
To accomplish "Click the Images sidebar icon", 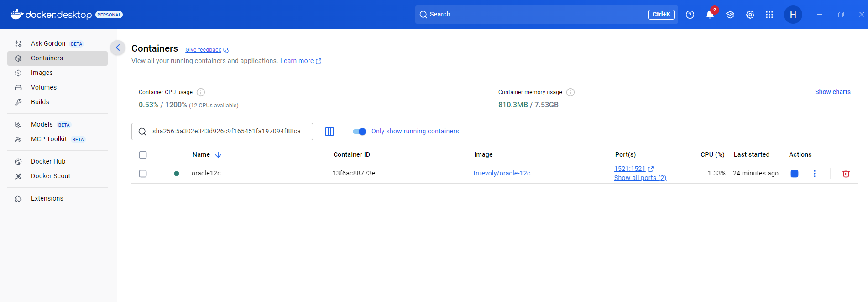I will point(18,73).
